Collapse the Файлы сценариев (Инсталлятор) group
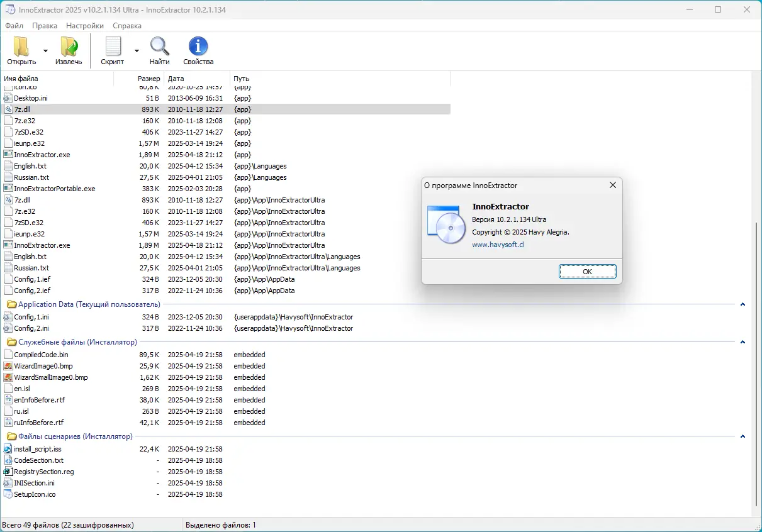This screenshot has height=532, width=762. coord(742,436)
